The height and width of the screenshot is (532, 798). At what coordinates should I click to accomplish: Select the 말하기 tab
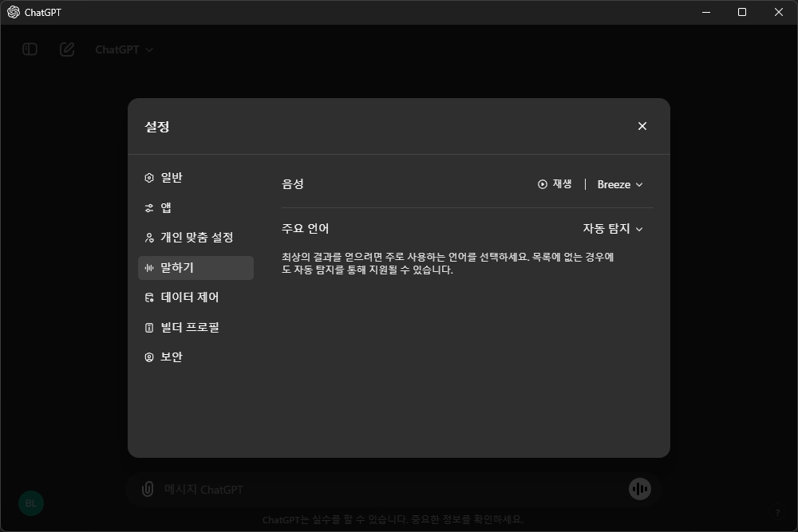(196, 267)
